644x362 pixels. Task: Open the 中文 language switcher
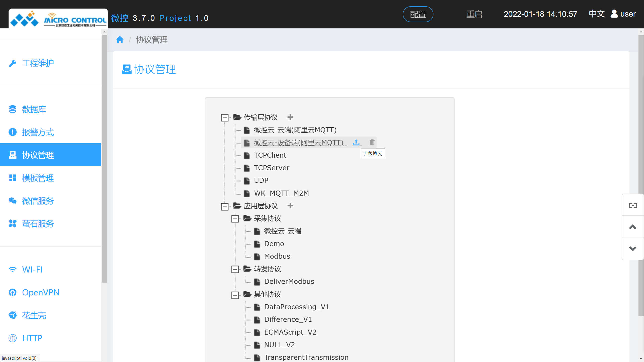coord(596,14)
